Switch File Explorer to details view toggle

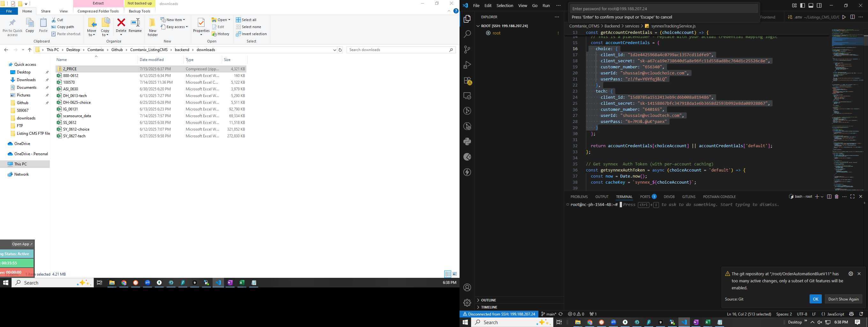click(448, 274)
